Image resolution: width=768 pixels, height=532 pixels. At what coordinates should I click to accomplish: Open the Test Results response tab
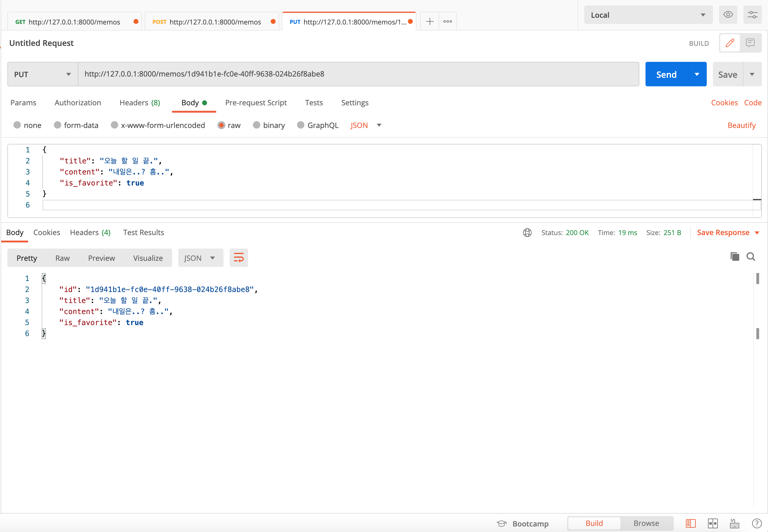[143, 232]
